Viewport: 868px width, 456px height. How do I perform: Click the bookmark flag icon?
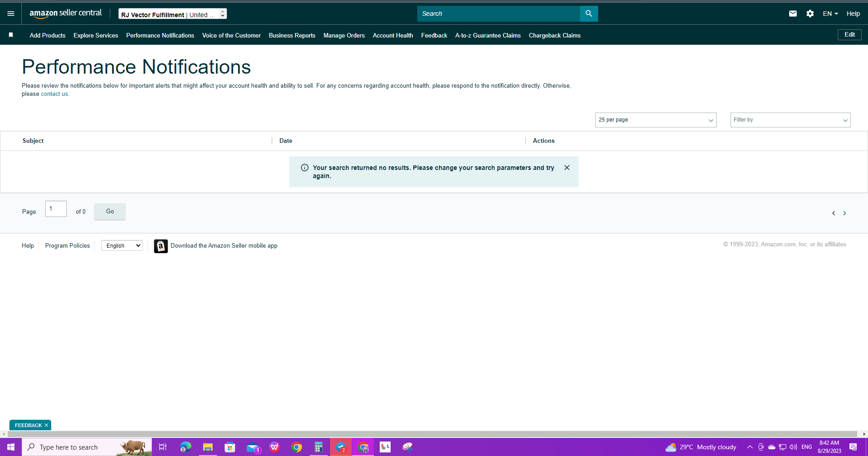[11, 35]
